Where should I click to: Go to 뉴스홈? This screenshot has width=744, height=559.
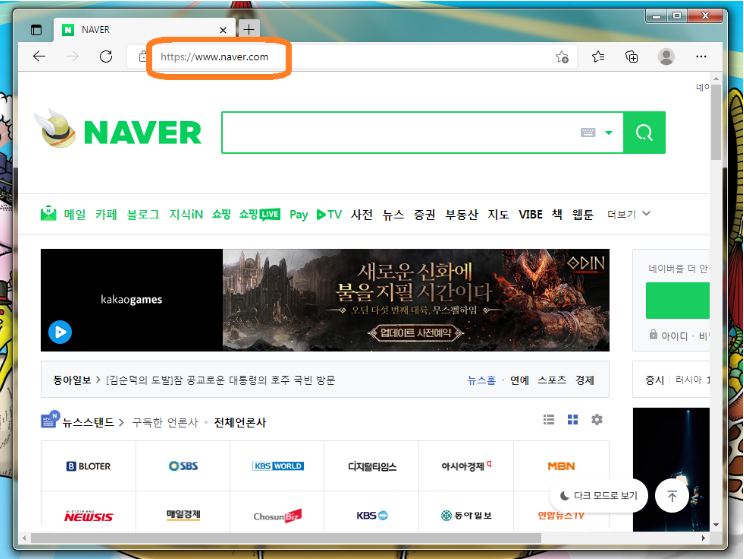point(481,380)
